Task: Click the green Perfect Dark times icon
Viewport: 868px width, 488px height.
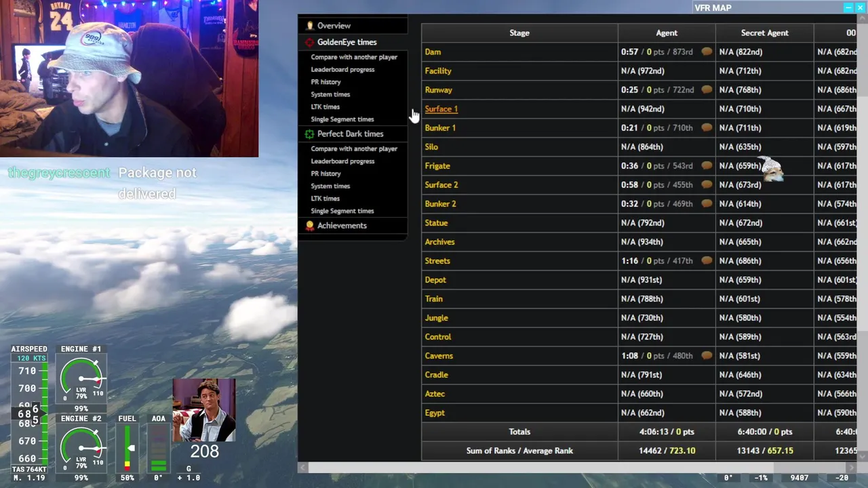Action: (309, 134)
